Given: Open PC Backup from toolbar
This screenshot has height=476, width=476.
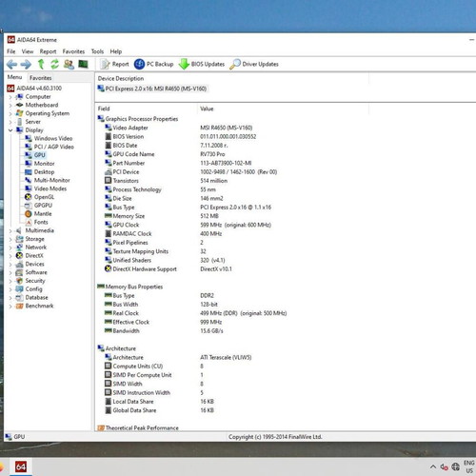Looking at the screenshot, I should point(153,64).
